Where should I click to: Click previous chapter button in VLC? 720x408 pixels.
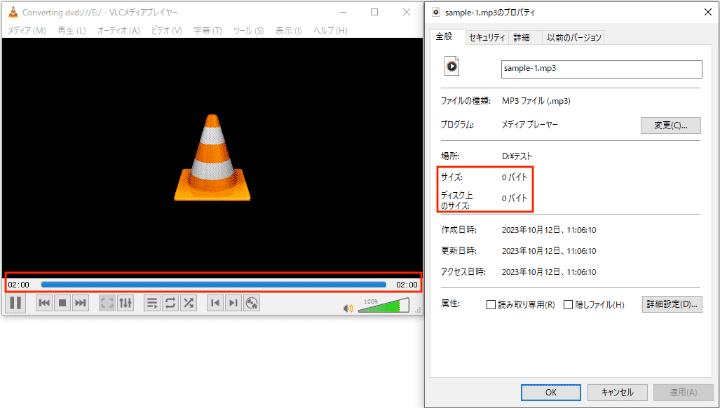coord(215,303)
